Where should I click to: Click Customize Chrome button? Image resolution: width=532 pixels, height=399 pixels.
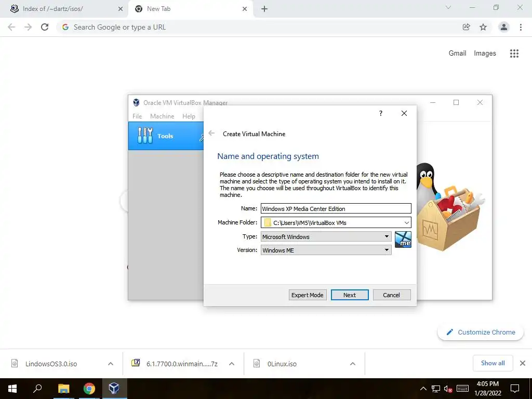coord(481,332)
